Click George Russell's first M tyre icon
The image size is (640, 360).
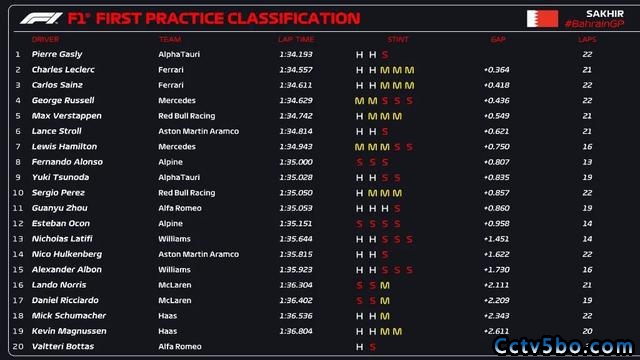359,101
